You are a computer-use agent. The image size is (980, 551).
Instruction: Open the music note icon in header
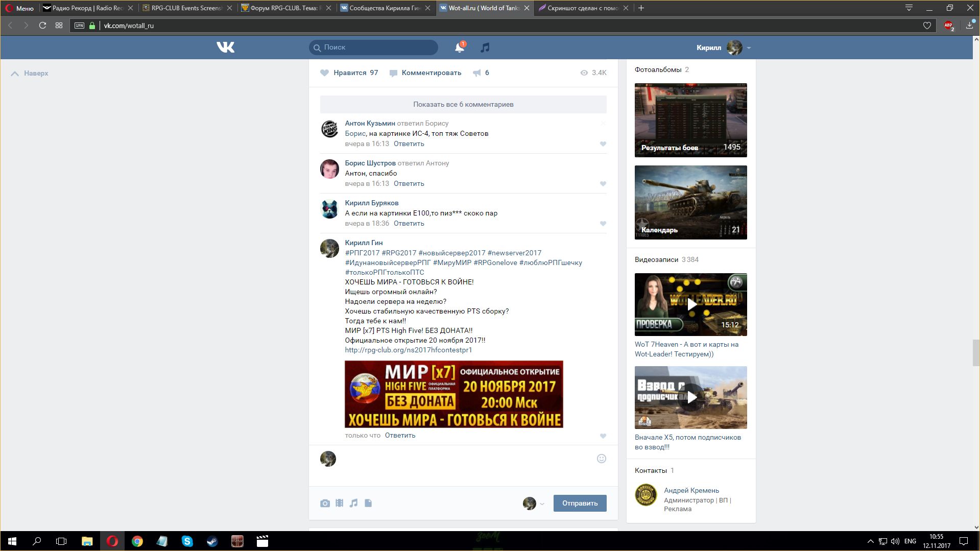(485, 47)
